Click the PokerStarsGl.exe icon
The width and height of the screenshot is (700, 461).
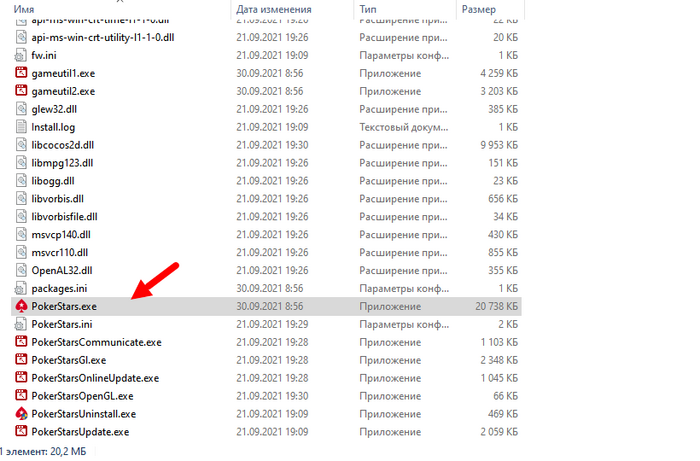point(21,360)
